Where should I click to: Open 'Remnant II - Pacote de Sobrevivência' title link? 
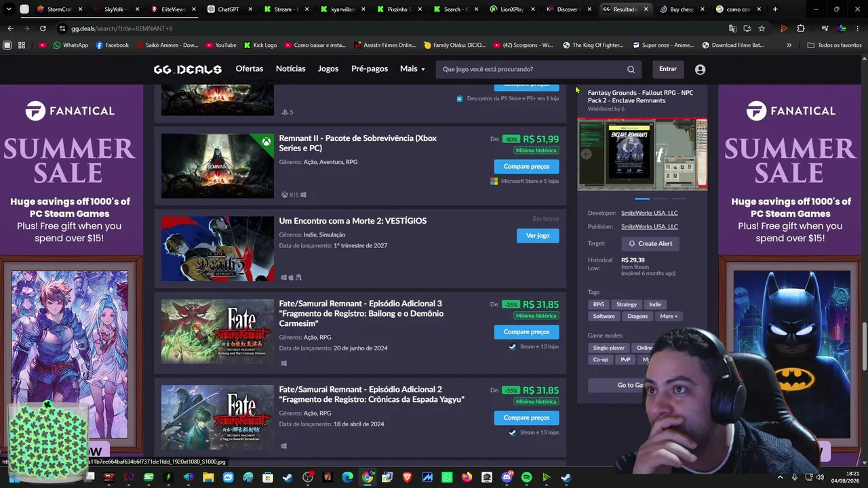pyautogui.click(x=358, y=143)
